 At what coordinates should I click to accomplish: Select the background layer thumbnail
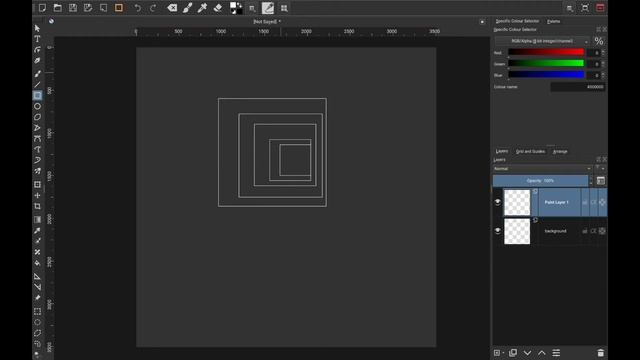[x=517, y=231]
